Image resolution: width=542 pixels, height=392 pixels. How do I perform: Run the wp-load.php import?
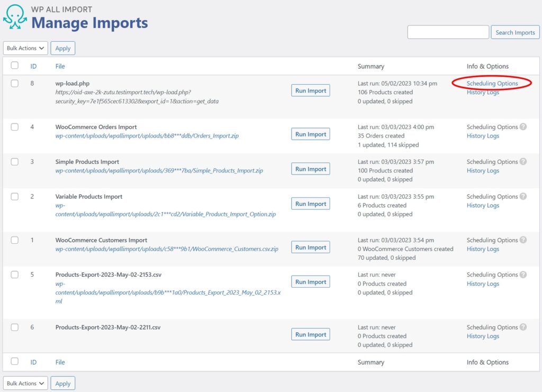coord(310,90)
